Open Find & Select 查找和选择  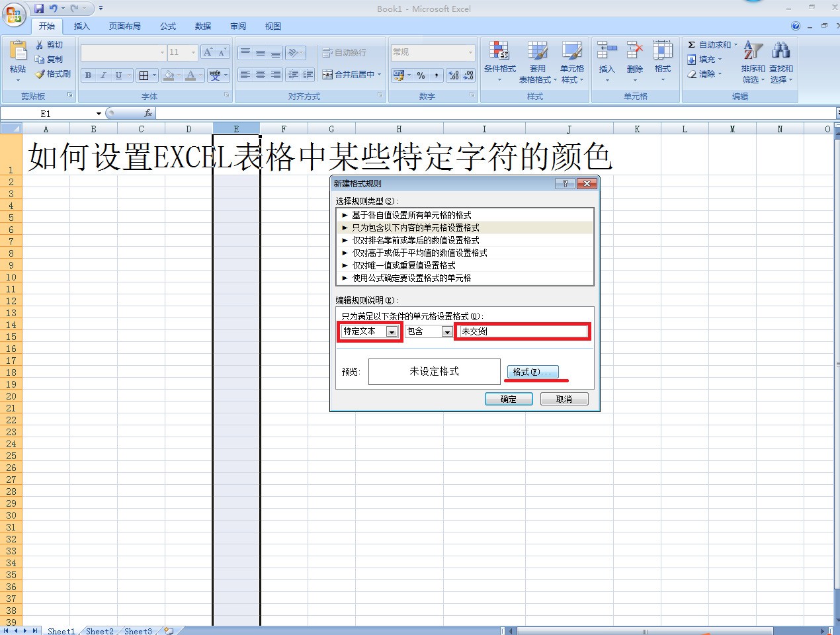tap(780, 62)
